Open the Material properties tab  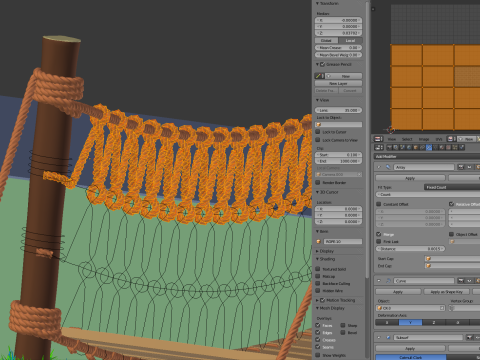(x=442, y=147)
